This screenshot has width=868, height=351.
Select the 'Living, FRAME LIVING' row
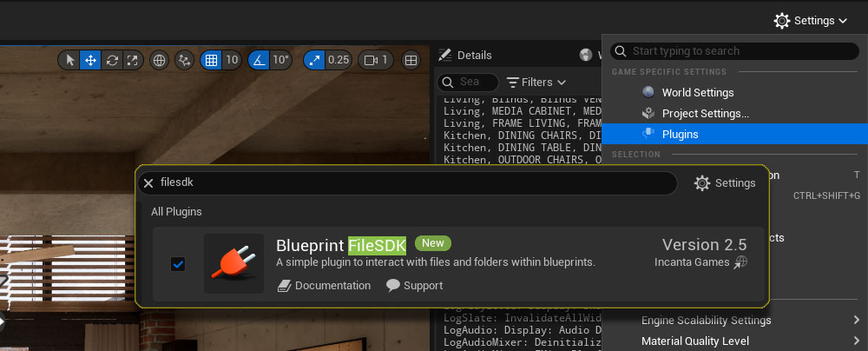pos(522,123)
